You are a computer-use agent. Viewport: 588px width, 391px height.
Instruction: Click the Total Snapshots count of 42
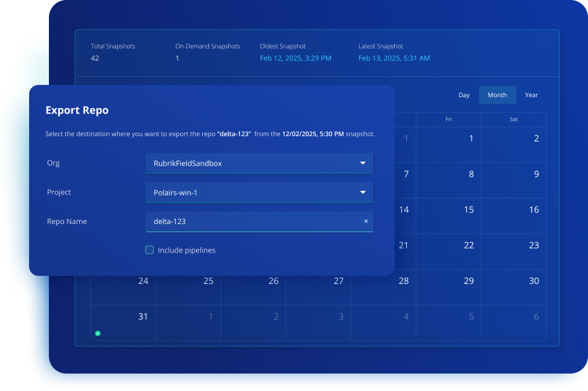(x=95, y=58)
